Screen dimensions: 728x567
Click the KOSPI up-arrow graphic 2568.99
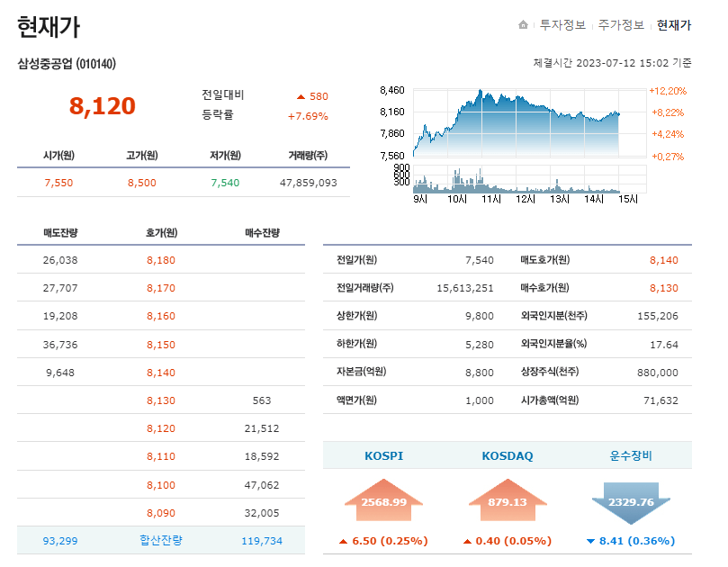point(384,500)
